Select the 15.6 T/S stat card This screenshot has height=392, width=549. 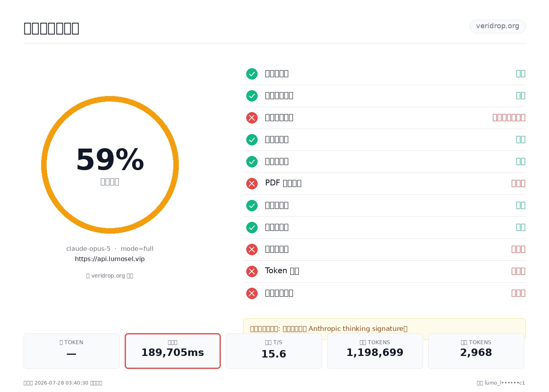coord(274,351)
